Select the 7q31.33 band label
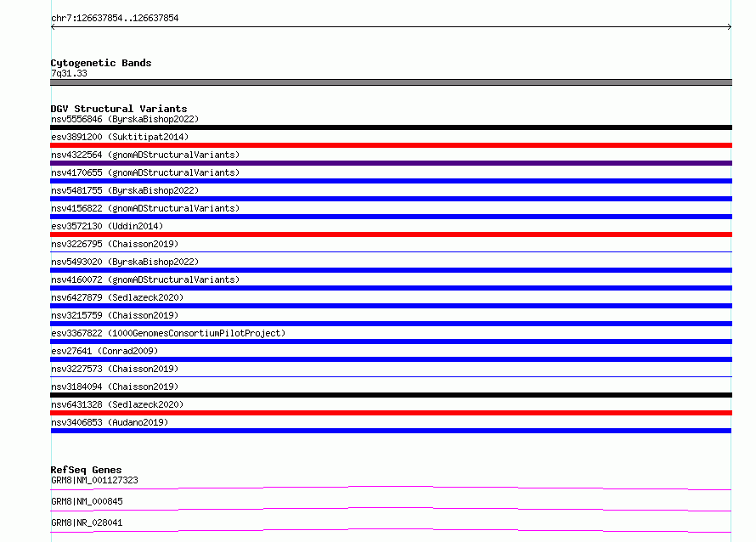The width and height of the screenshot is (756, 542). [69, 73]
